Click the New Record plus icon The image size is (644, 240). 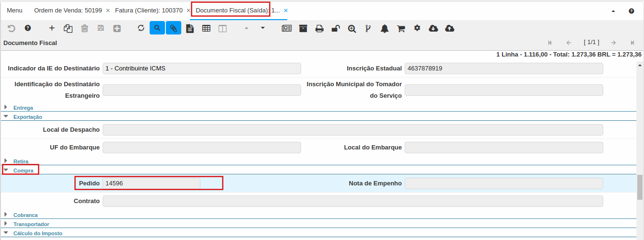point(52,28)
